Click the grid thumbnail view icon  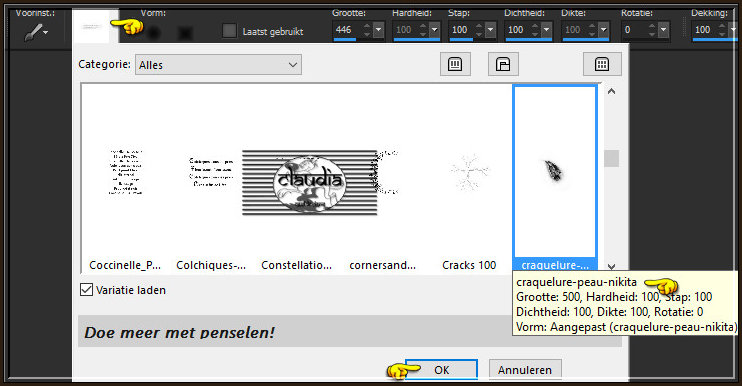(602, 64)
